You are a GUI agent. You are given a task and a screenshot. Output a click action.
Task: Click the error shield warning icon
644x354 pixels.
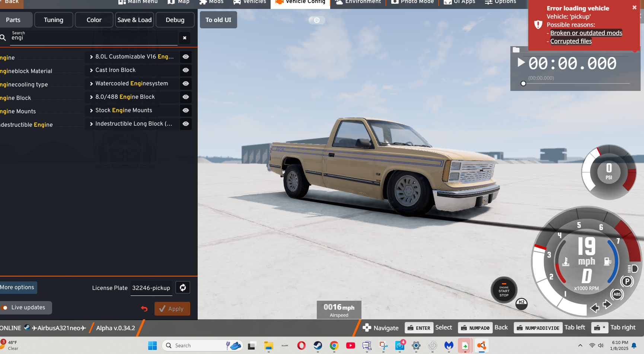tap(538, 25)
